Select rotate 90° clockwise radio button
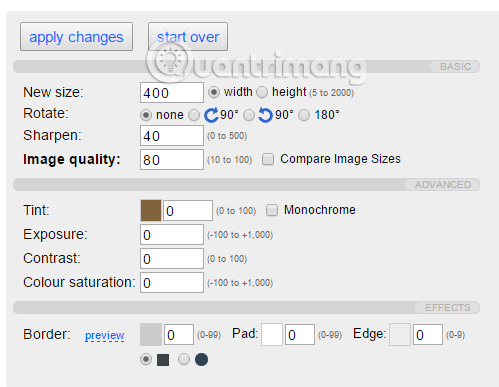Image resolution: width=499 pixels, height=387 pixels. [194, 115]
